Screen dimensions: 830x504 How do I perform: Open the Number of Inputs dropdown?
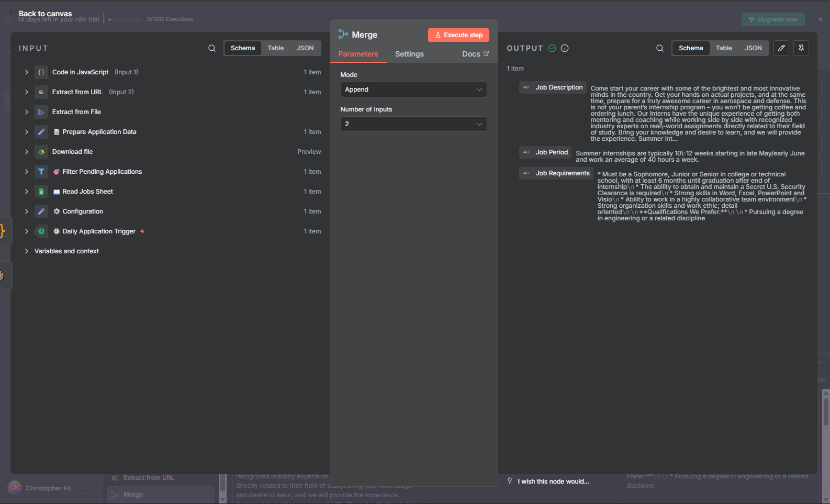click(413, 124)
